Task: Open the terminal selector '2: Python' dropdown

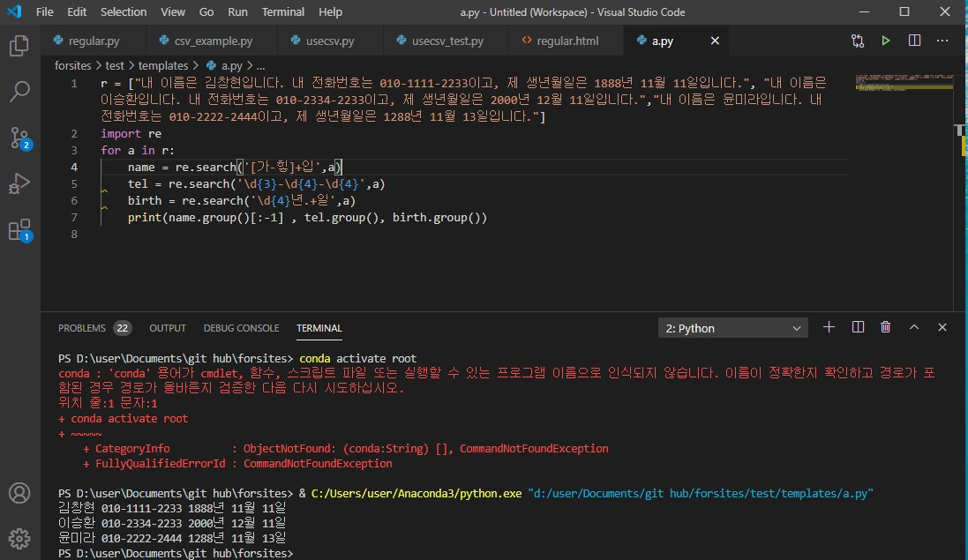Action: click(732, 328)
